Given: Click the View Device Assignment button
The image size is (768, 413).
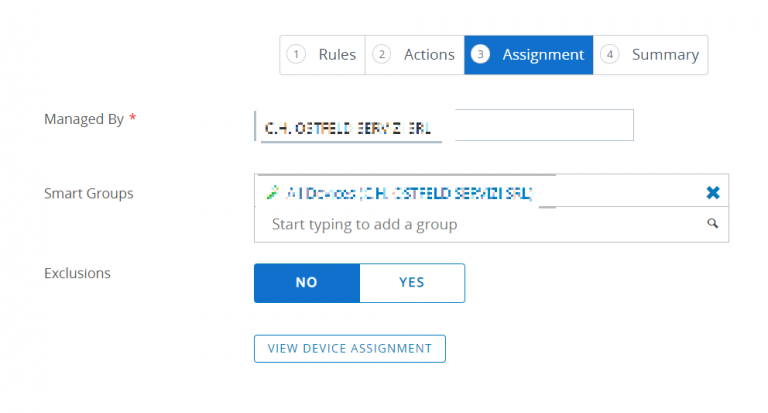Looking at the screenshot, I should click(350, 349).
